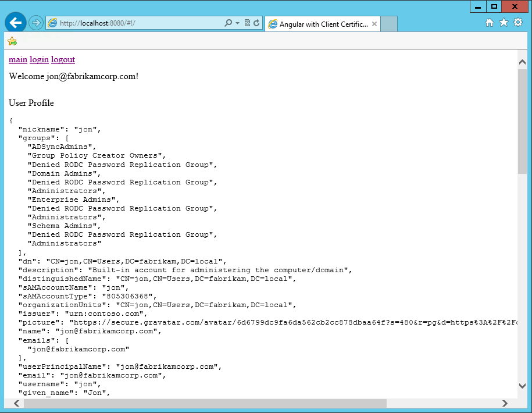This screenshot has width=532, height=413.
Task: Open the Favorites star panel
Action: point(505,22)
